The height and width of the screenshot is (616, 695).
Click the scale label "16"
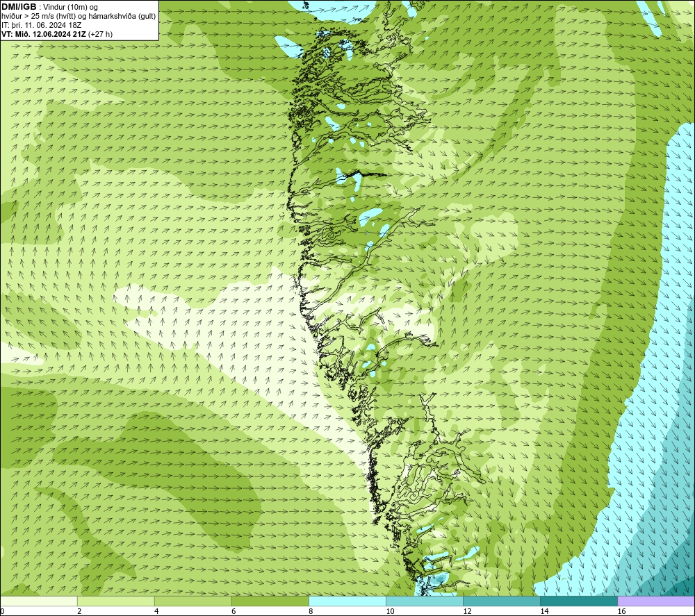coord(621,612)
